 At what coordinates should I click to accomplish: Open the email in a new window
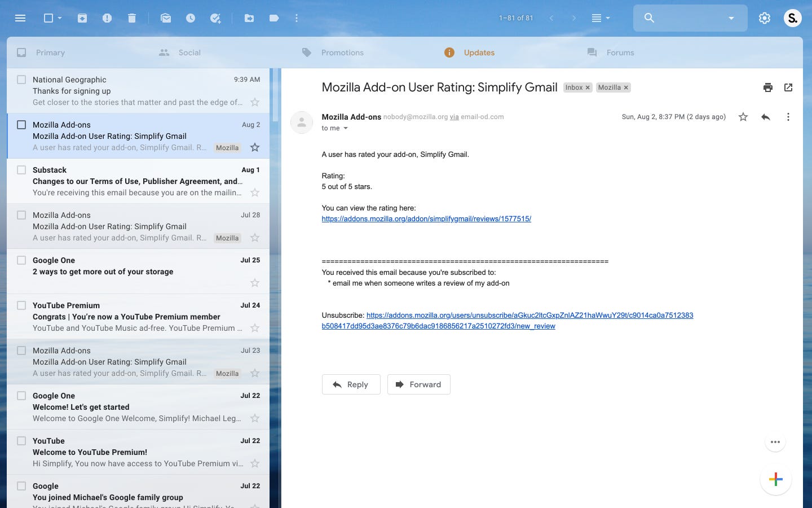pyautogui.click(x=788, y=87)
